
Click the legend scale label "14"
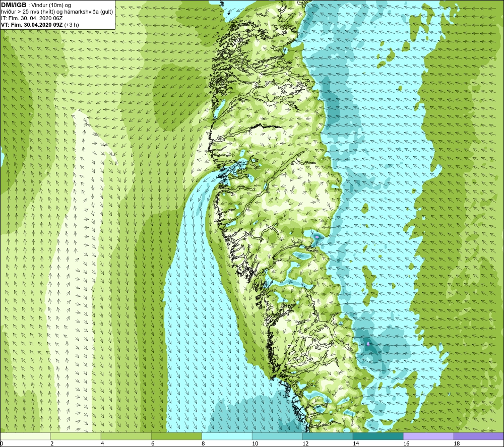(x=356, y=444)
